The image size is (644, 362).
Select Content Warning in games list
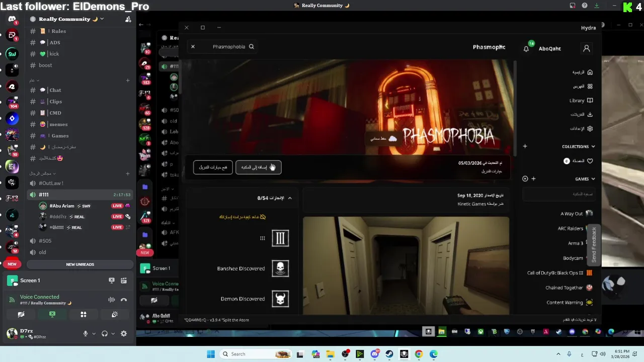click(570, 303)
